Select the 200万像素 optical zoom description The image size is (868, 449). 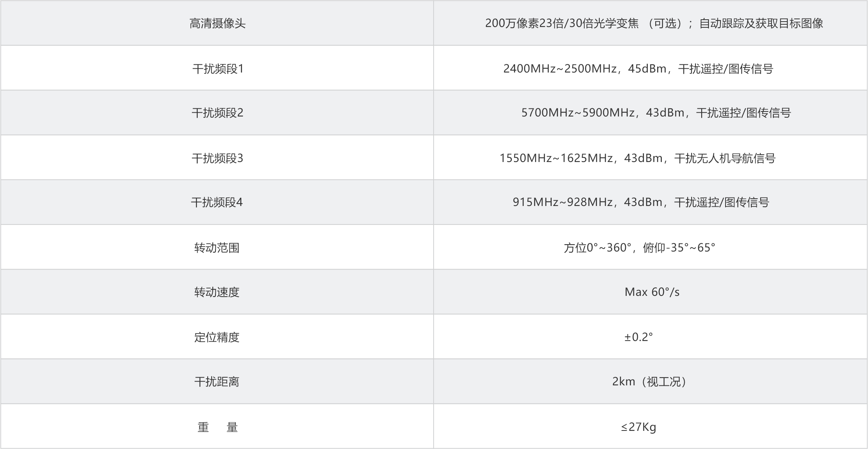654,24
